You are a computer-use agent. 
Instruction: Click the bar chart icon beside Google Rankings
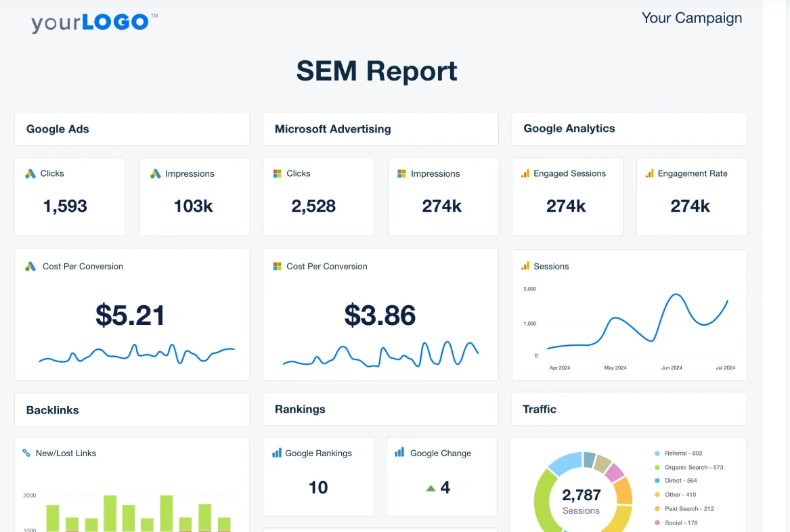[x=277, y=453]
